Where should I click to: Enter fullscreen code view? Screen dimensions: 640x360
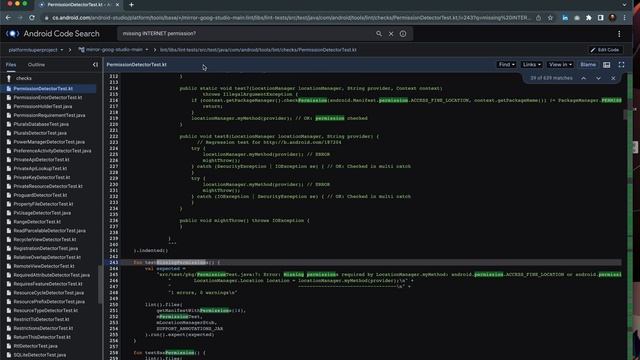621,65
